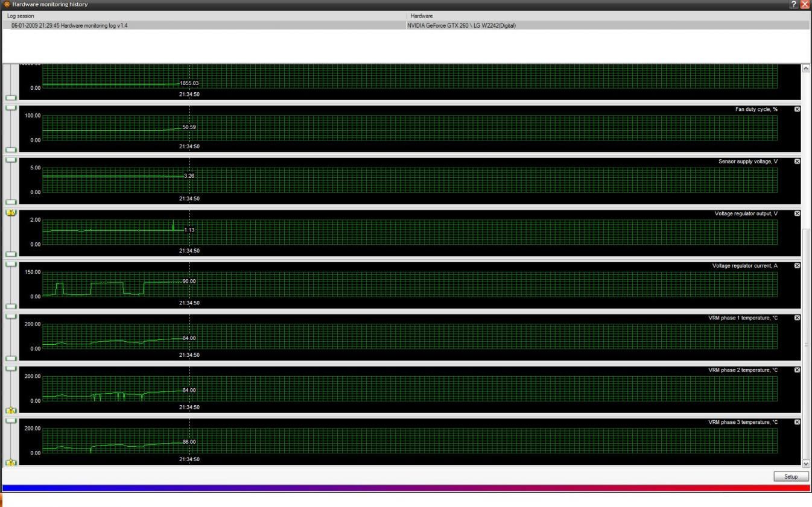Click VRM phase 1 lower limit handle

pos(11,358)
